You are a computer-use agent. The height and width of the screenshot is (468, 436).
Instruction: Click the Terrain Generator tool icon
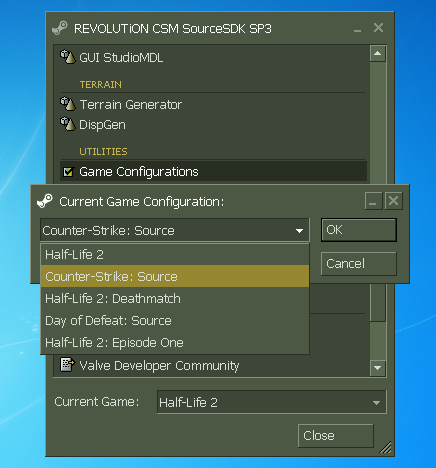point(68,104)
